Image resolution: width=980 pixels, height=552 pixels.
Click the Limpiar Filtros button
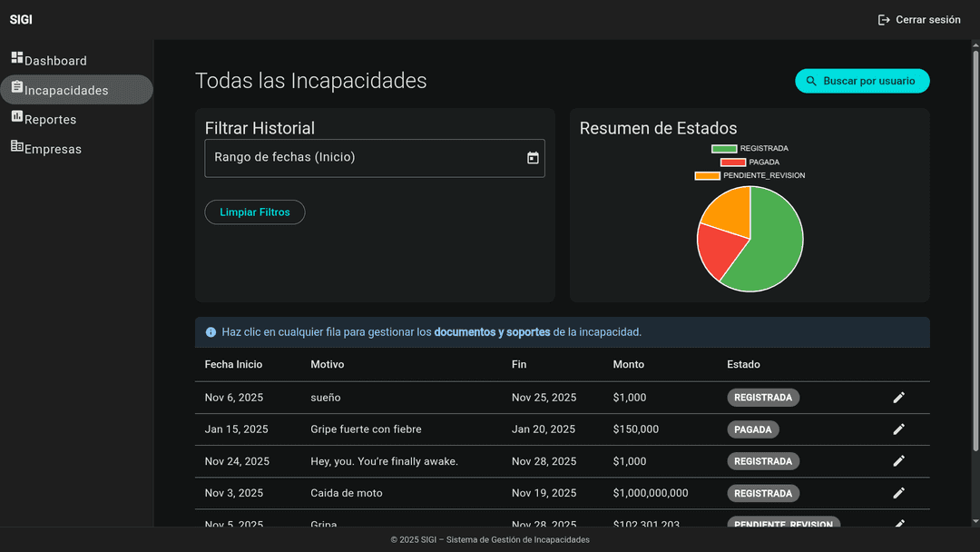tap(254, 212)
